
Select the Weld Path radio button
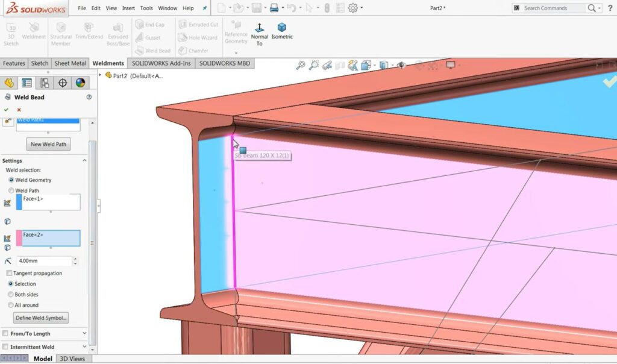pyautogui.click(x=11, y=190)
